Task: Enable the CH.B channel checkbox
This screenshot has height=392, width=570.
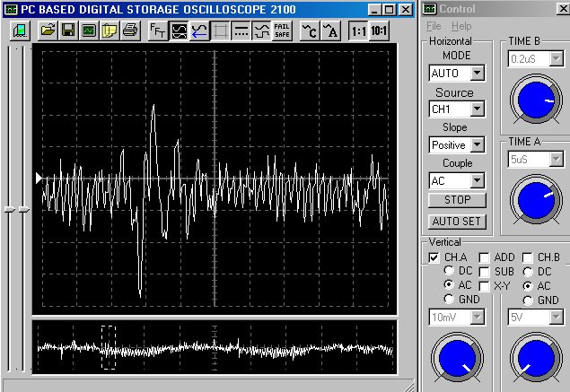Action: [x=528, y=257]
